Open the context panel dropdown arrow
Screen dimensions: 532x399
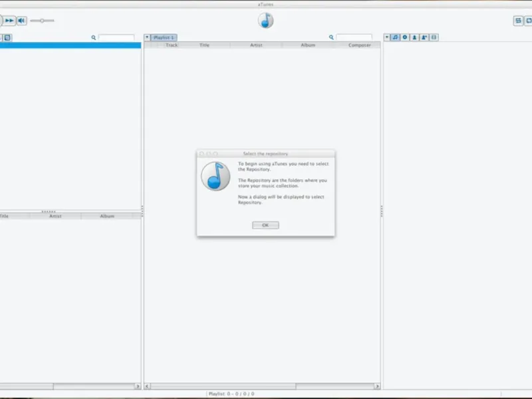387,37
